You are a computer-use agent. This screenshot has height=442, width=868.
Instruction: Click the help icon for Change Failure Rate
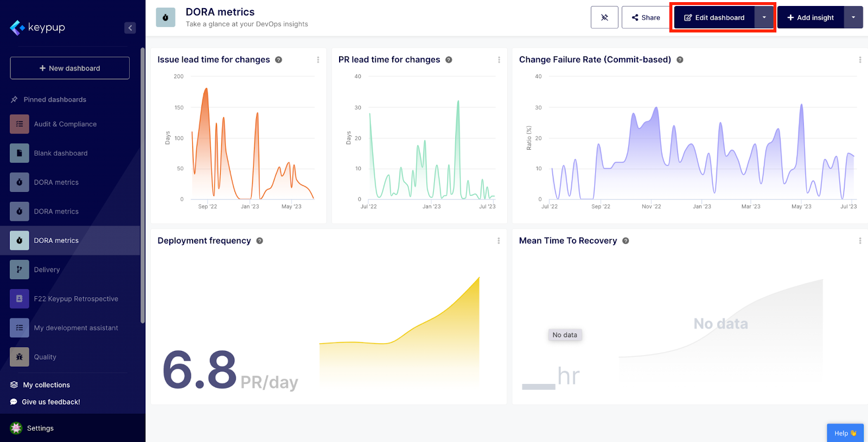(680, 60)
